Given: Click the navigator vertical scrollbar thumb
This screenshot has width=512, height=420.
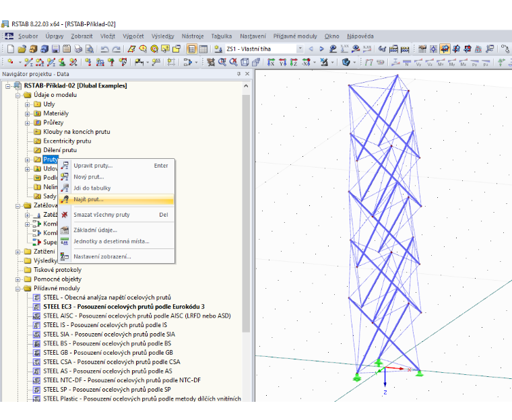Looking at the screenshot, I should (246, 214).
